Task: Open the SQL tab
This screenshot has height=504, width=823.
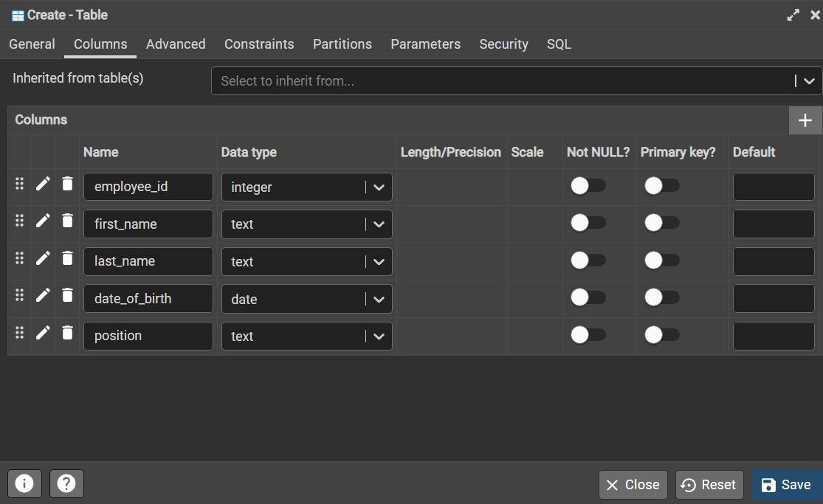Action: [x=559, y=44]
